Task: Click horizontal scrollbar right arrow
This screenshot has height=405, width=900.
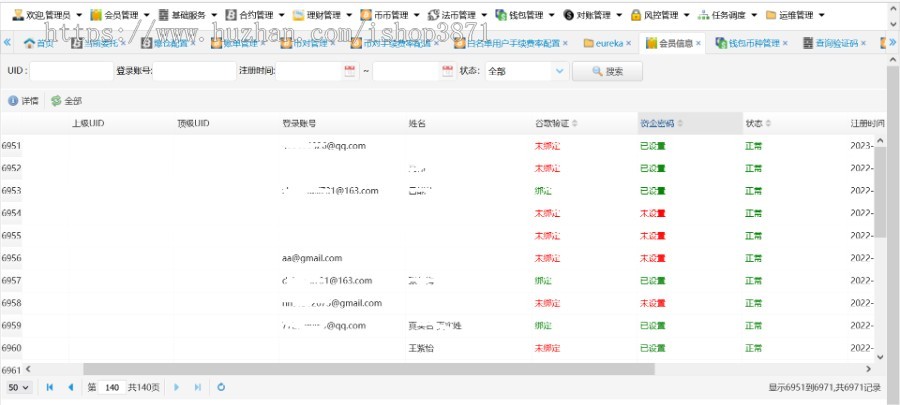Action: pos(868,369)
